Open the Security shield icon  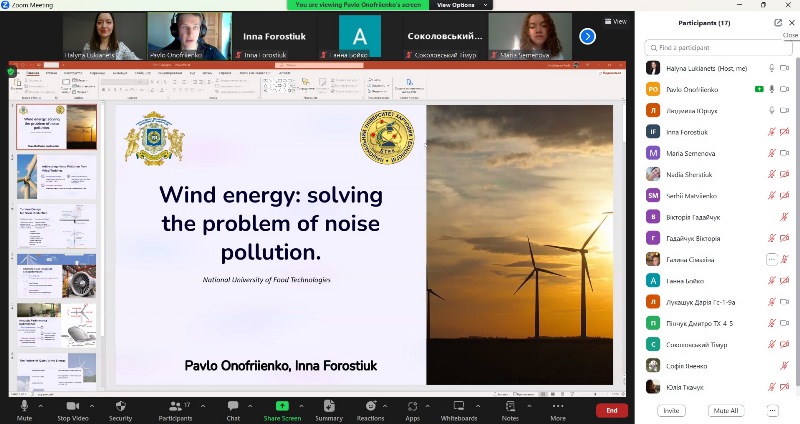tap(120, 406)
